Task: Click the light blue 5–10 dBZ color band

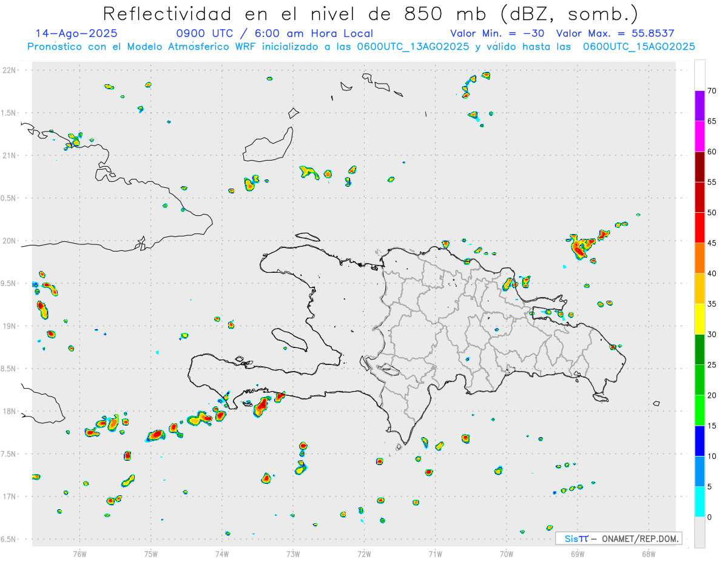Action: tap(699, 472)
